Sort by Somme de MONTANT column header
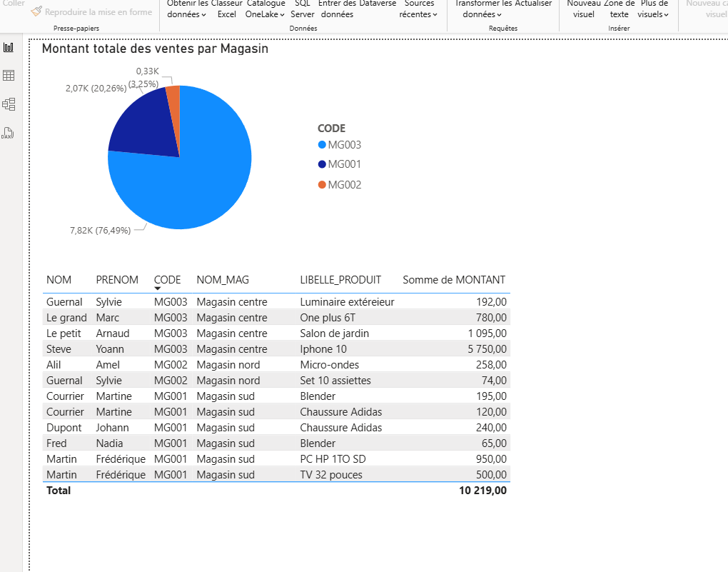Viewport: 728px width, 572px height. pos(453,280)
